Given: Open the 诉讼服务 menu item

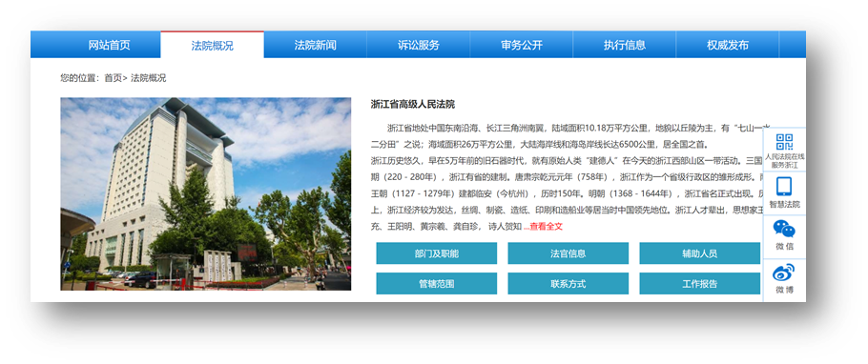Looking at the screenshot, I should coord(418,46).
